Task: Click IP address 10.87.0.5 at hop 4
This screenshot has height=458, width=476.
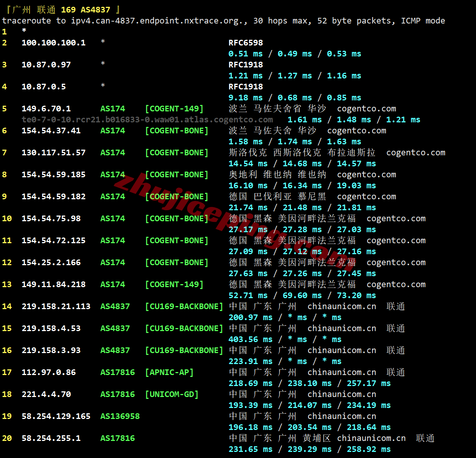Action: point(44,87)
